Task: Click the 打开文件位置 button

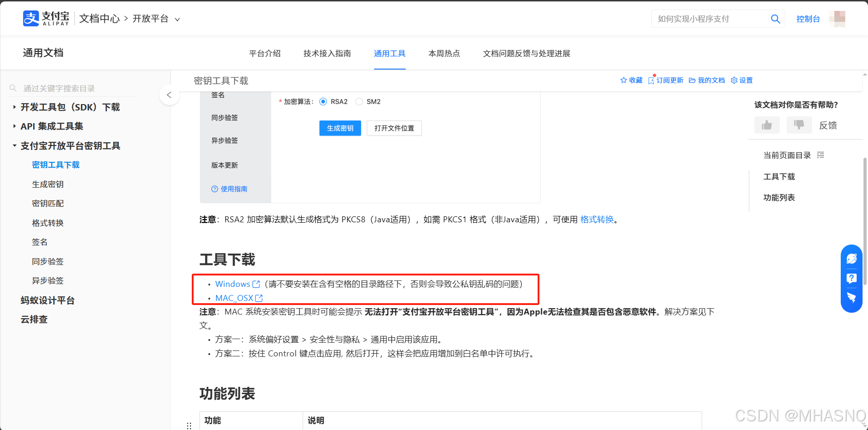Action: 394,128
